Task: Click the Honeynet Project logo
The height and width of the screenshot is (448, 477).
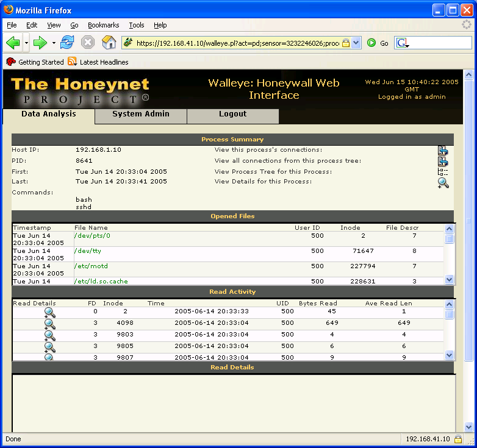Action: pyautogui.click(x=80, y=91)
